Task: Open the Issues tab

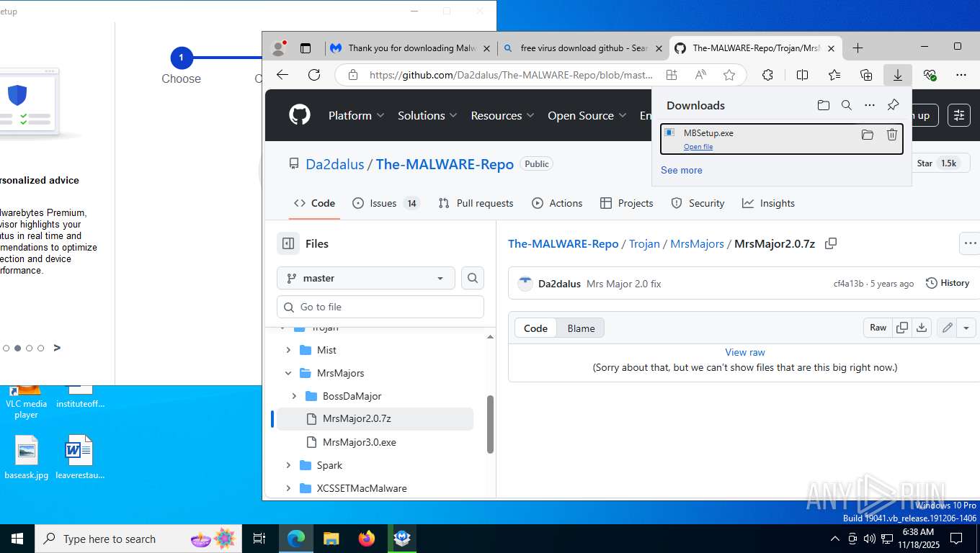Action: pos(386,203)
